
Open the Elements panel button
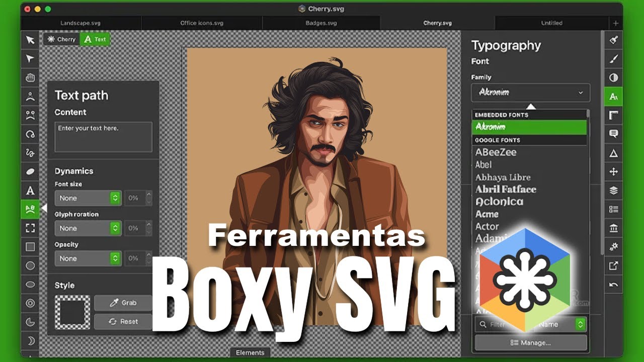[x=250, y=352]
